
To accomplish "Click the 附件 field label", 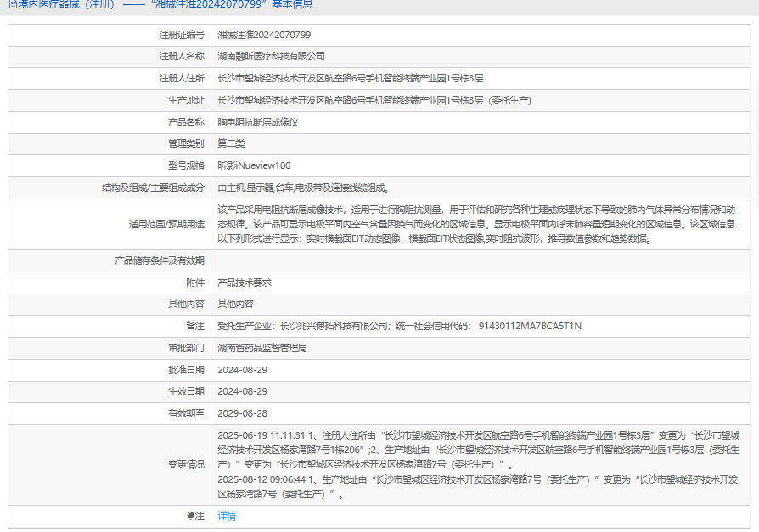I will coord(195,283).
